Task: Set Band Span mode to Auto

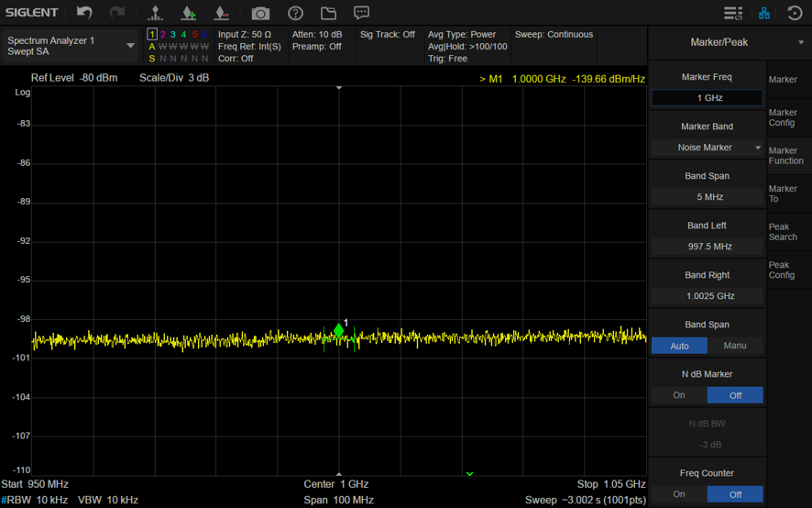Action: pyautogui.click(x=679, y=346)
